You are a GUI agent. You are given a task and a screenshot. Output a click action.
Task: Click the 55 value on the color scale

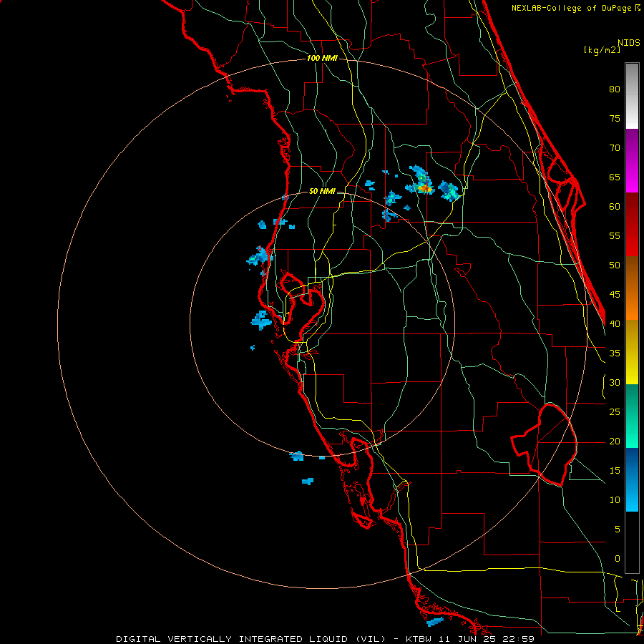point(615,235)
